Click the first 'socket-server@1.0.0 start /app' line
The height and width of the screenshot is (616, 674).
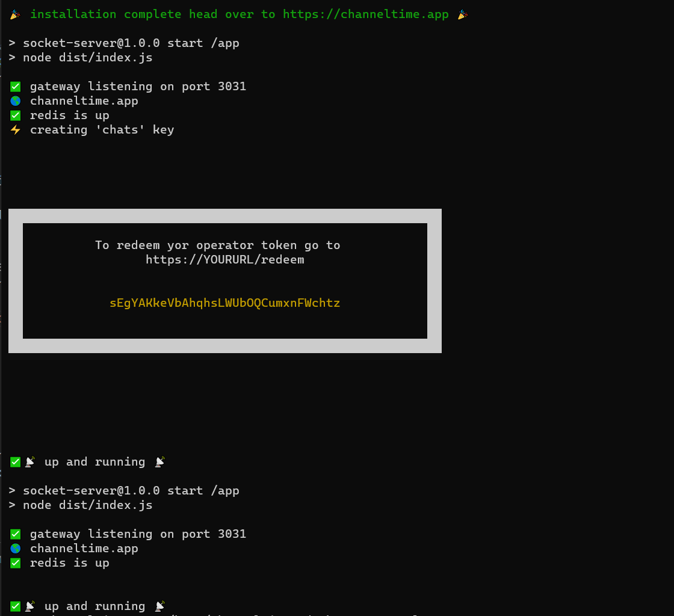(x=124, y=43)
